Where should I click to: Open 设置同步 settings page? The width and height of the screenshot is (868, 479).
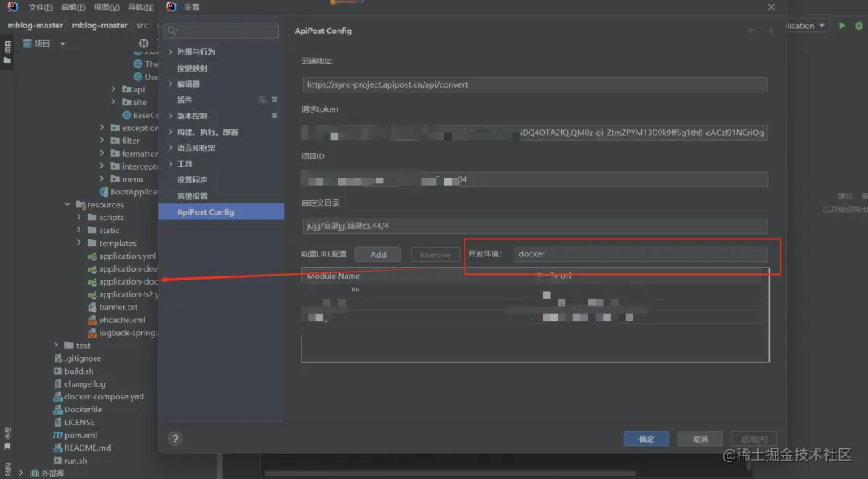click(x=192, y=180)
